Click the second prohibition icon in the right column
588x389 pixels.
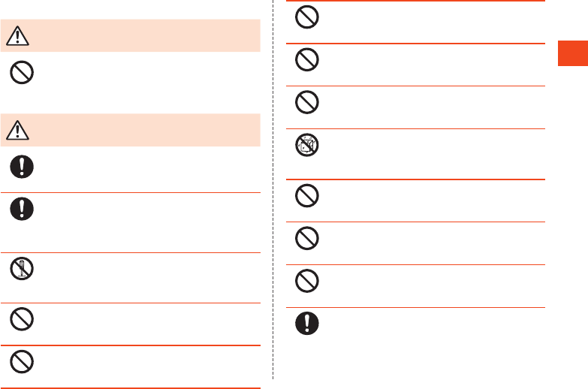[x=306, y=59]
